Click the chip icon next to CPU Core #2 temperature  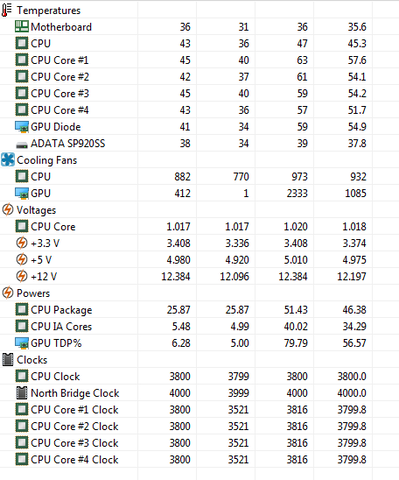(22, 77)
